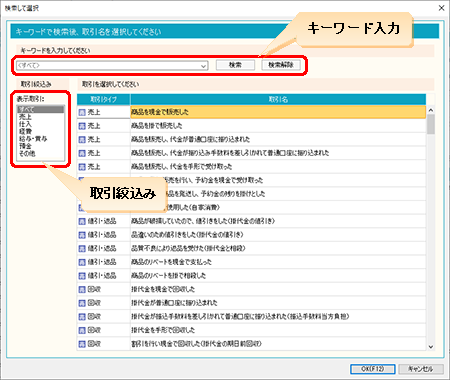Screen dimensions: 450x380
Task: Select row 商品のリベートを掛で相殺した
Action: (x=252, y=276)
